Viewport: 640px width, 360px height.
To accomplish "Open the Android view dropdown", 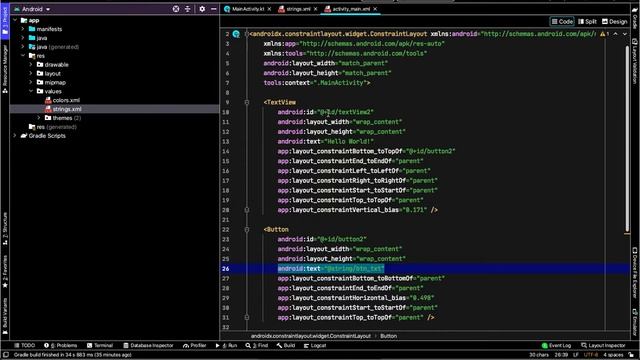I will tap(32, 9).
